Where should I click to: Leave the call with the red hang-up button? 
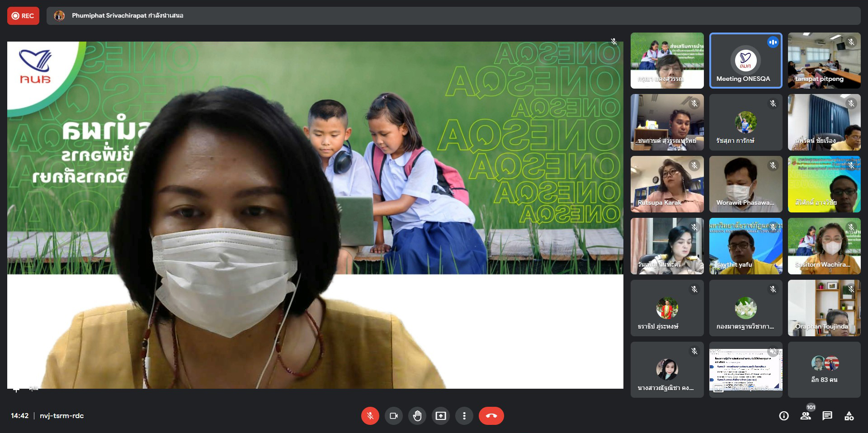pos(491,416)
